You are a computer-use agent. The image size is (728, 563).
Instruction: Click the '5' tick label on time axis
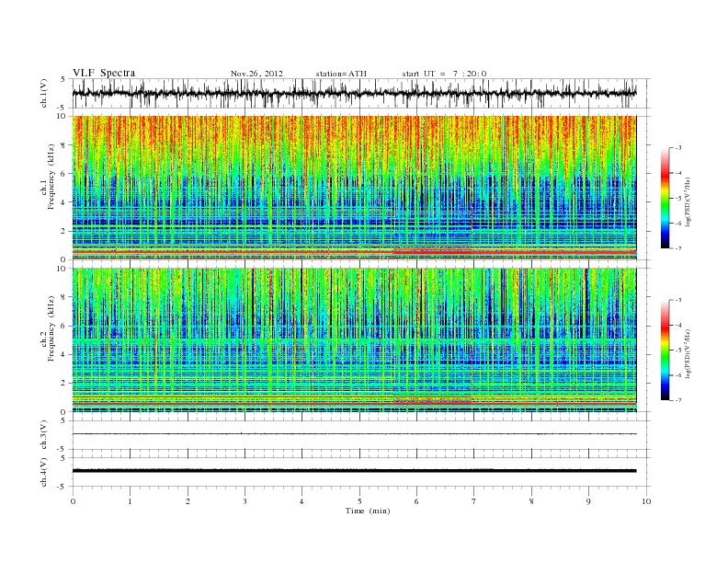coord(359,501)
